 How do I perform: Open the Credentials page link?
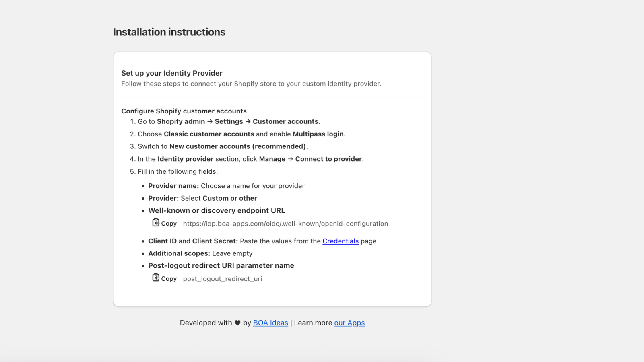[340, 241]
